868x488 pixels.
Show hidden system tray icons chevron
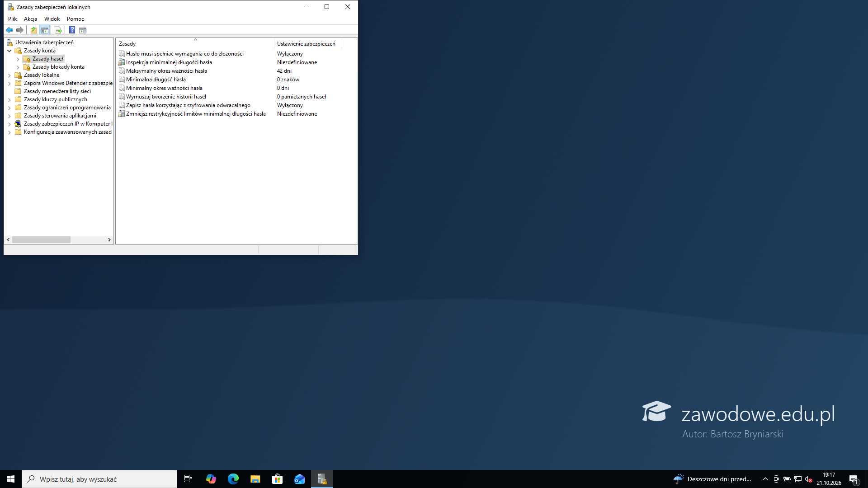[x=765, y=479]
